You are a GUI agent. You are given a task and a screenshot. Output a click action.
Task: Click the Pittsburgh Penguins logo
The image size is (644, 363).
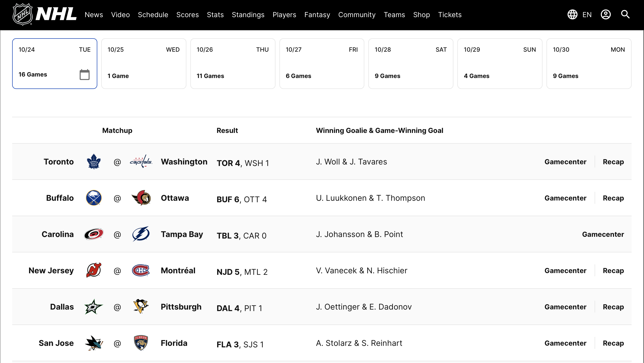[141, 307]
